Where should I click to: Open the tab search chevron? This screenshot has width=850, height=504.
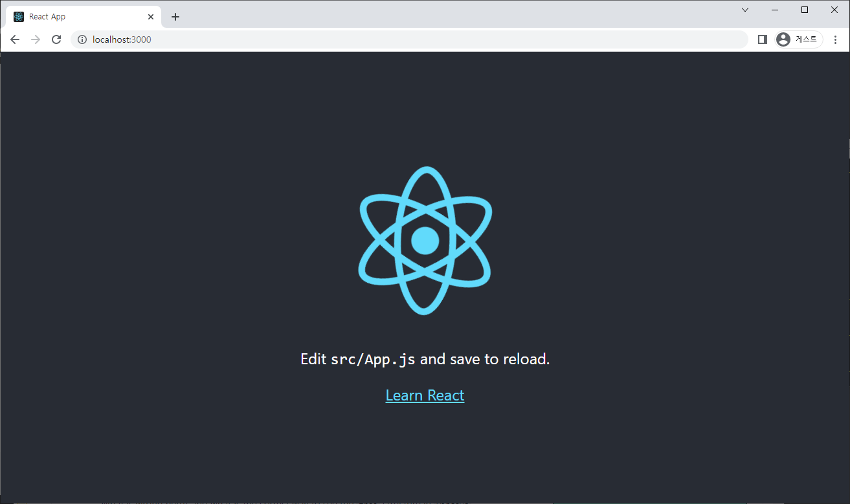[744, 9]
